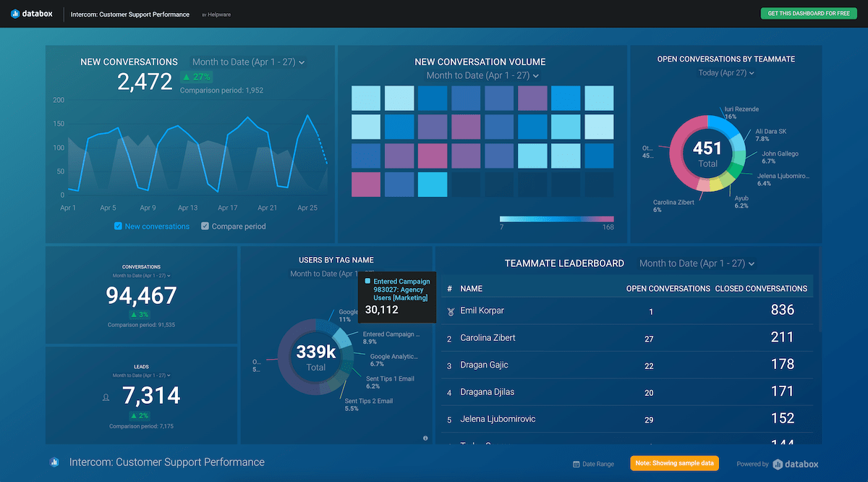This screenshot has width=868, height=482.
Task: Click the 211 closed conversations value
Action: pyautogui.click(x=783, y=337)
